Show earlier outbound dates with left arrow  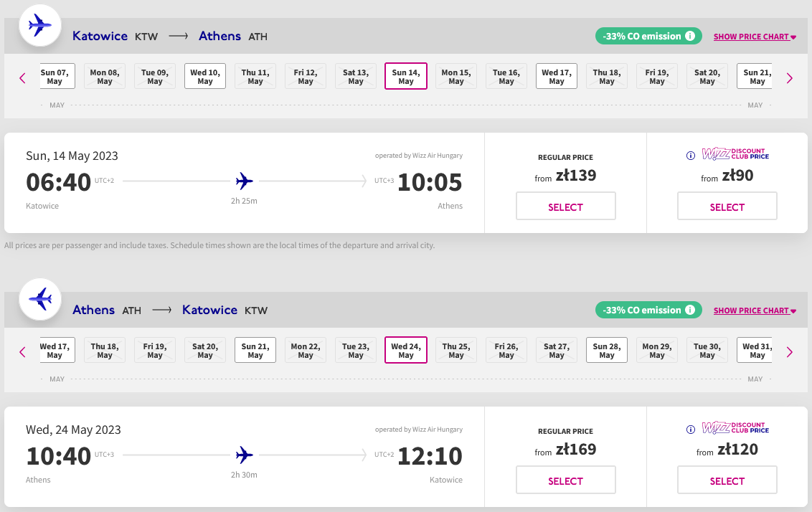click(22, 78)
